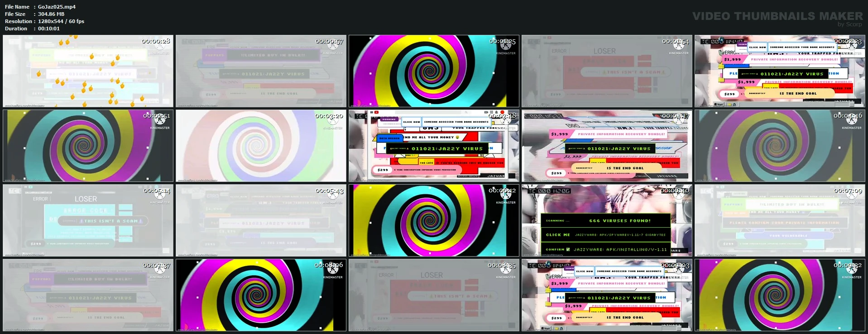Select the spiral frame at 00:01:25
868x334 pixels.
tap(434, 71)
